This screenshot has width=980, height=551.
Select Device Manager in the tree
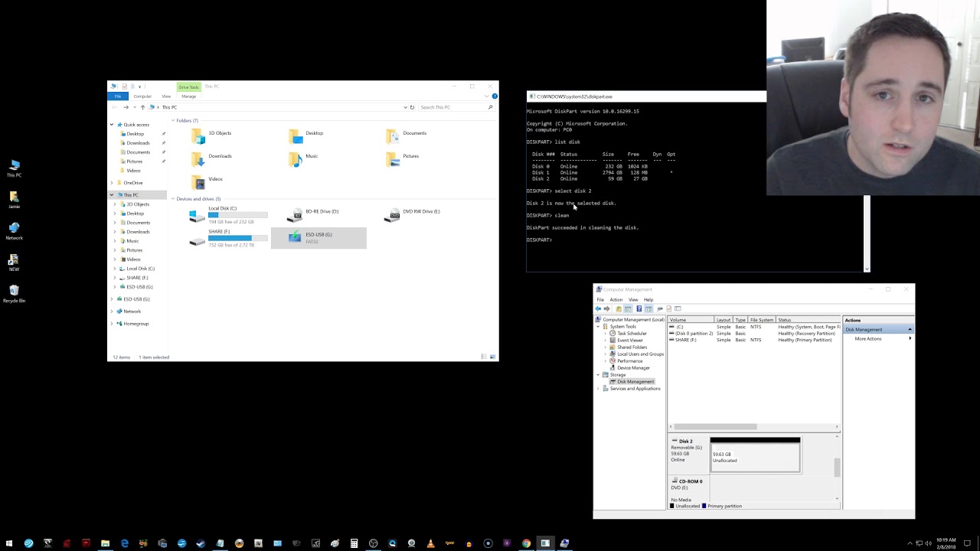tap(633, 368)
